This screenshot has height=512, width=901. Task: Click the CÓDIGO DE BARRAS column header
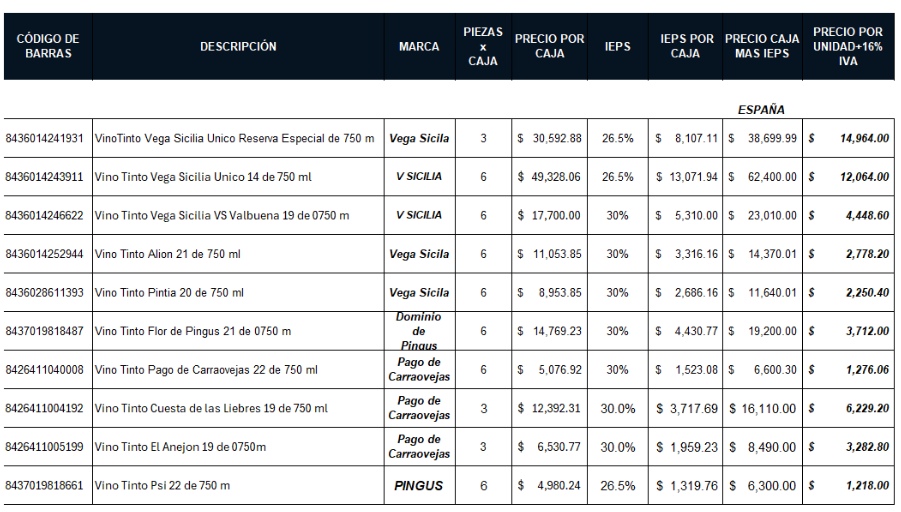point(47,46)
